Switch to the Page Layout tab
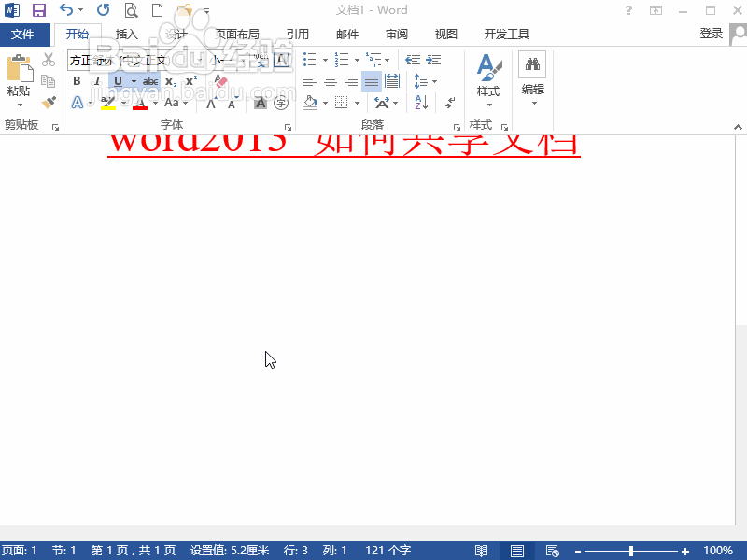 coord(237,35)
